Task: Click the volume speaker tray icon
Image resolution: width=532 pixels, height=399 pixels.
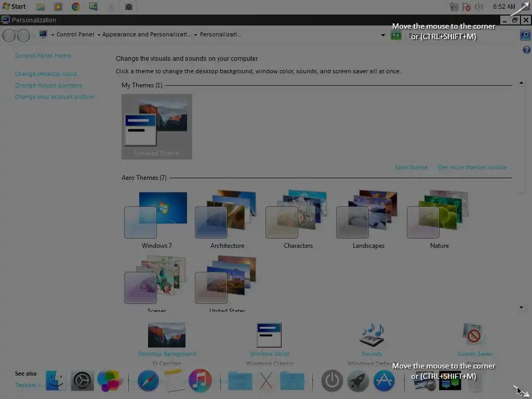Action: click(478, 7)
